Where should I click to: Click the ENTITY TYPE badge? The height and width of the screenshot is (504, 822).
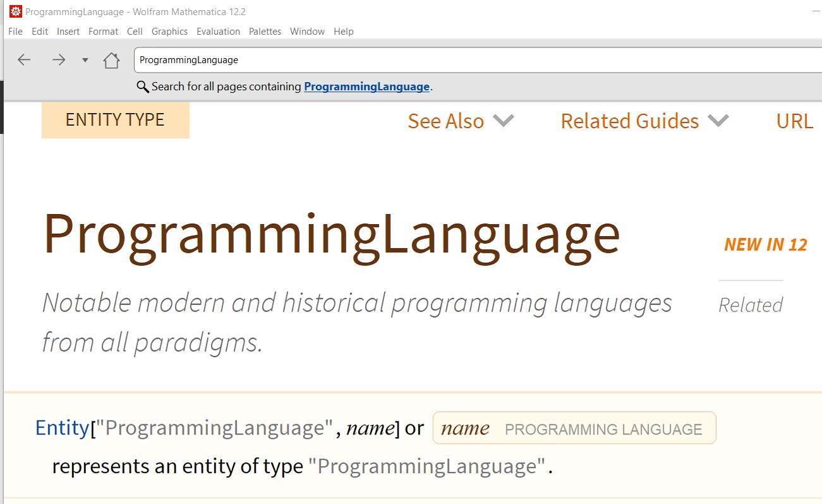point(116,120)
